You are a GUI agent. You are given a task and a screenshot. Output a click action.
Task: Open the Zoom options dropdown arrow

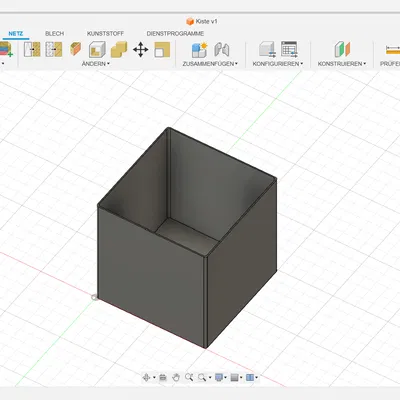point(210,378)
